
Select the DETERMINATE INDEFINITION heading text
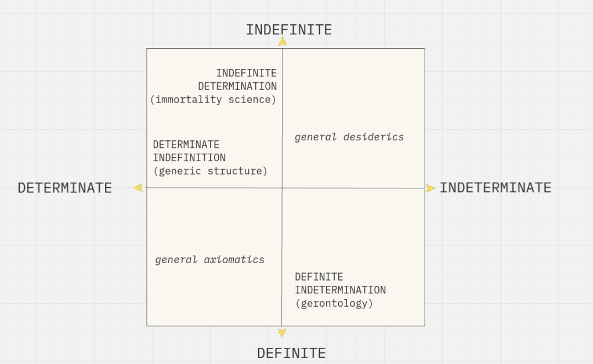click(x=189, y=151)
